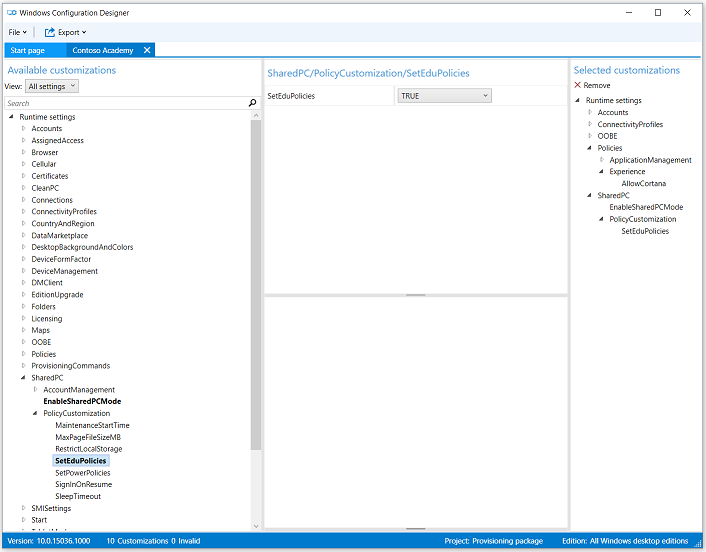Close the Contoso Academy tab
This screenshot has width=706, height=552.
click(147, 50)
